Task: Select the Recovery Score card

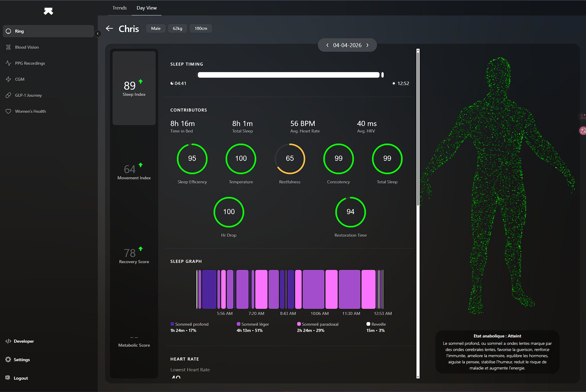Action: [x=134, y=256]
